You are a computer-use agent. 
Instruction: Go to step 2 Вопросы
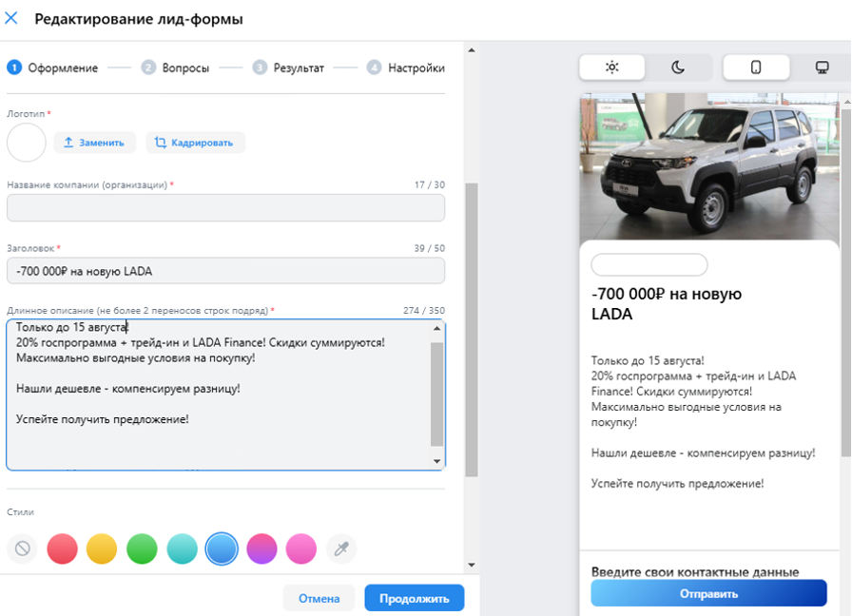[x=175, y=67]
